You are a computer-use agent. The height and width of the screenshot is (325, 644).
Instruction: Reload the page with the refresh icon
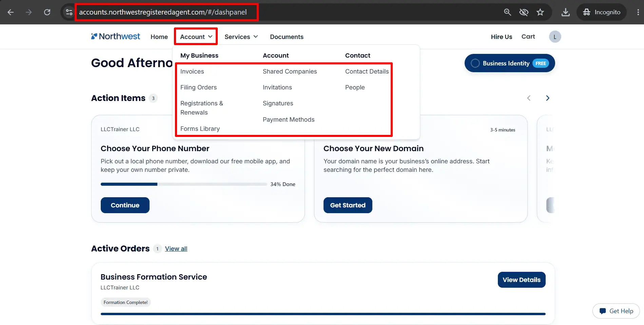(x=47, y=12)
